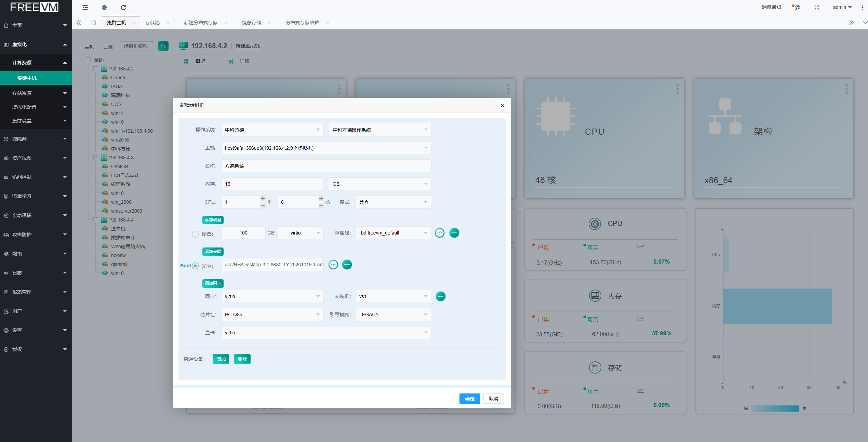The height and width of the screenshot is (442, 868).
Task: Collapse the 192.168.4.3 host tree node
Action: (96, 158)
